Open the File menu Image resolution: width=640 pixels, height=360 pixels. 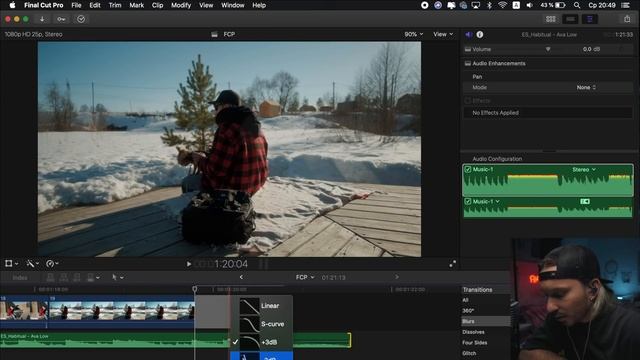[x=76, y=5]
